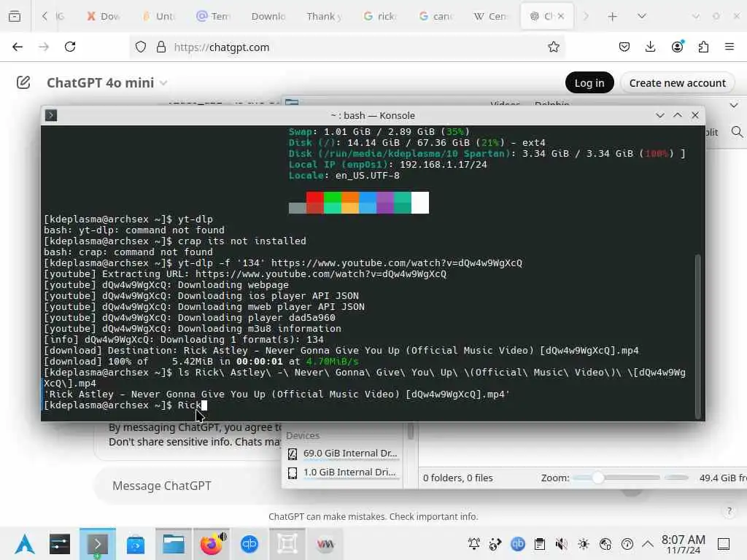747x560 pixels.
Task: Switch to Dolphin file manager in taskbar
Action: click(x=174, y=544)
